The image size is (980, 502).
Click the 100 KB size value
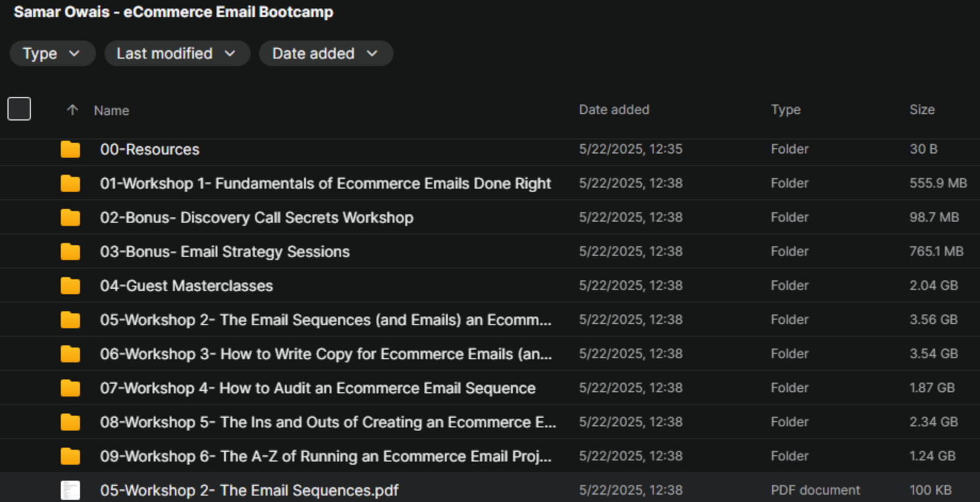point(930,490)
